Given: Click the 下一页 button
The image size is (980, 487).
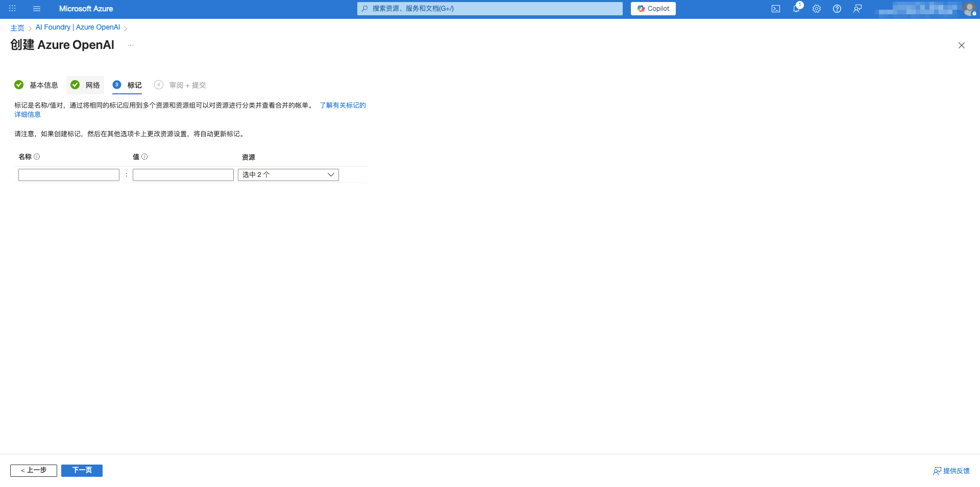Looking at the screenshot, I should click(x=82, y=470).
